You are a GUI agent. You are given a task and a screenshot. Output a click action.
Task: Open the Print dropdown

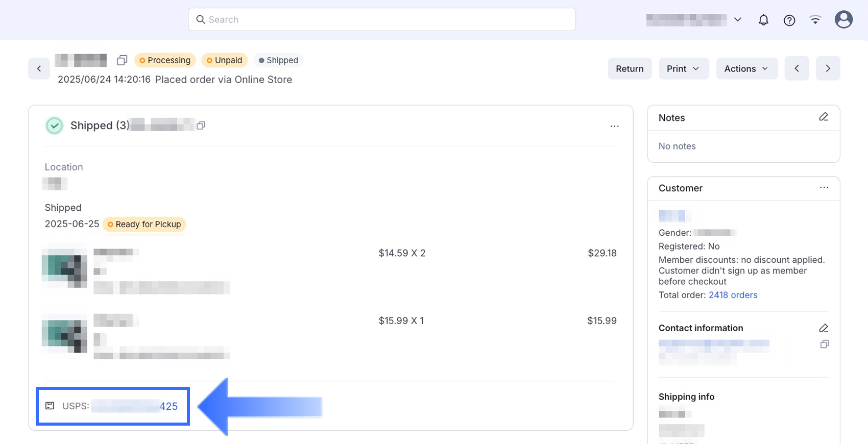(x=684, y=68)
